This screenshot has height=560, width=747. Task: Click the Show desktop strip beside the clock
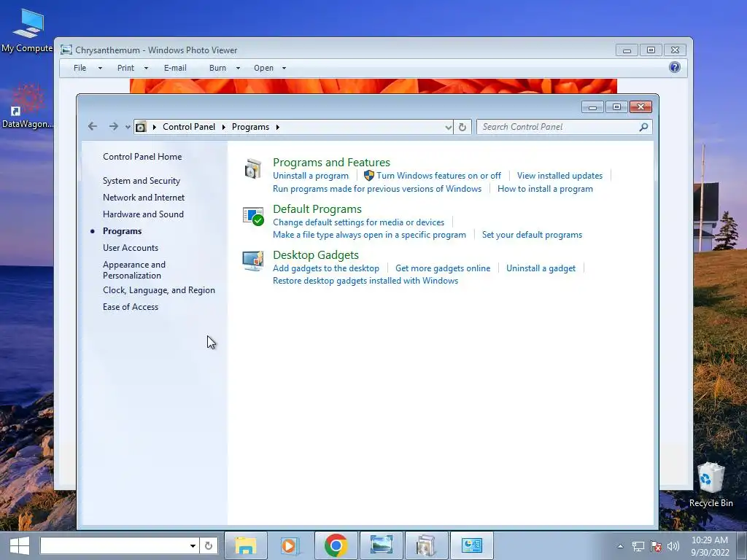click(742, 545)
